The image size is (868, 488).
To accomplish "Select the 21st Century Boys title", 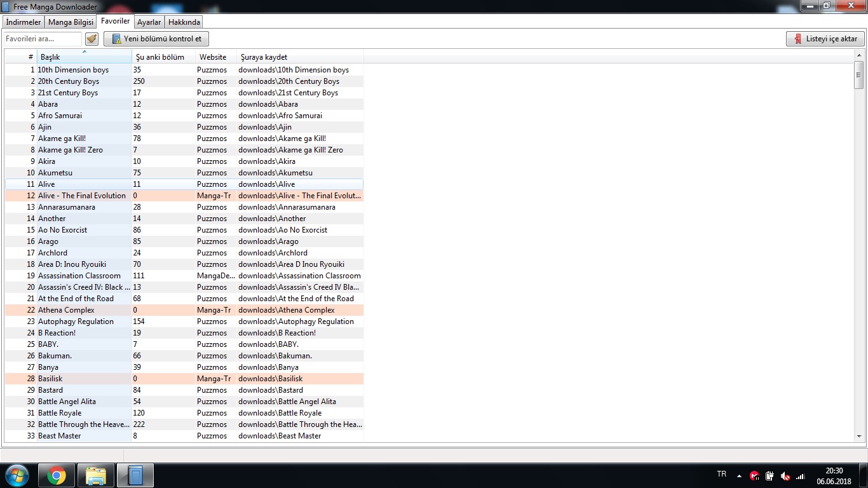I will pyautogui.click(x=68, y=93).
